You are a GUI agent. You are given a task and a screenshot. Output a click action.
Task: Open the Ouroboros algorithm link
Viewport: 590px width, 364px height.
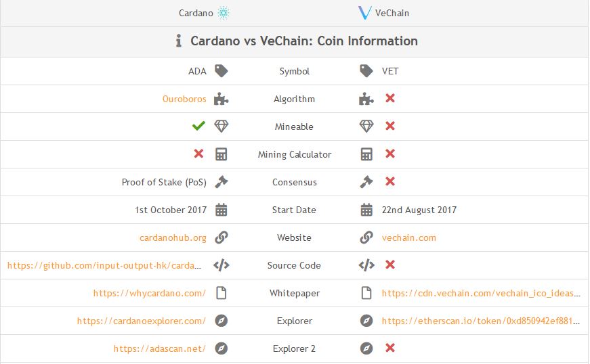pos(184,99)
